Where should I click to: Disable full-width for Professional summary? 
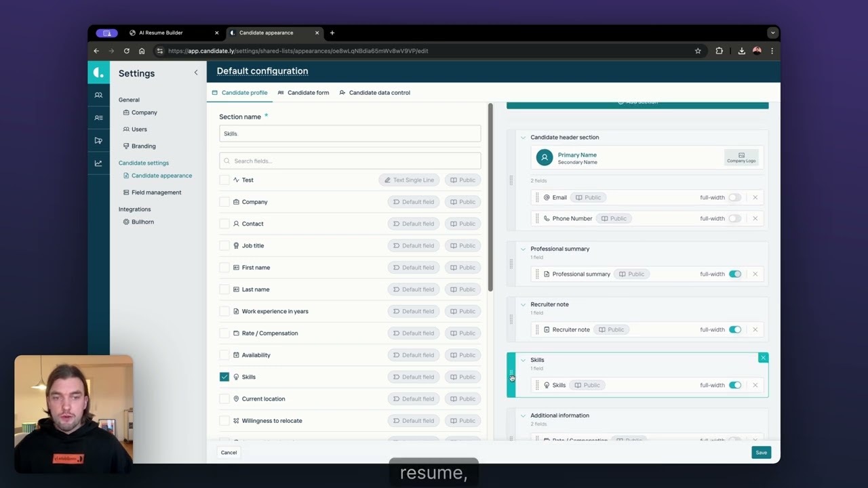pyautogui.click(x=735, y=274)
